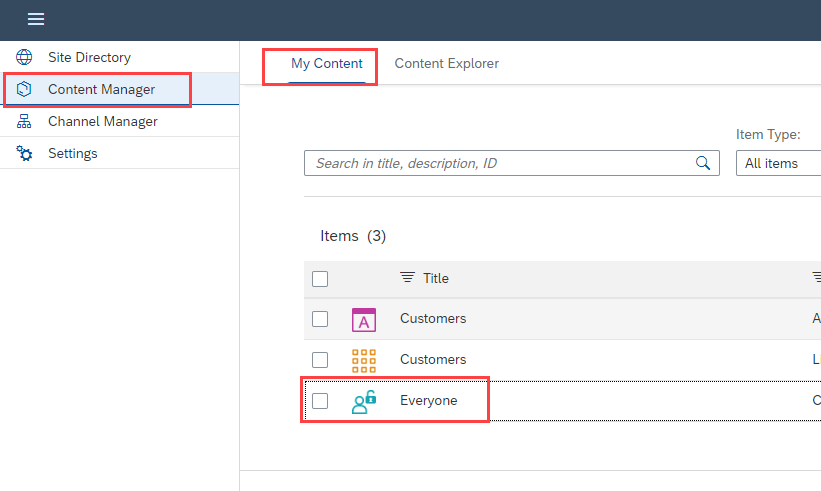Click the search title, description, ID field
The image size is (821, 491).
click(x=500, y=163)
